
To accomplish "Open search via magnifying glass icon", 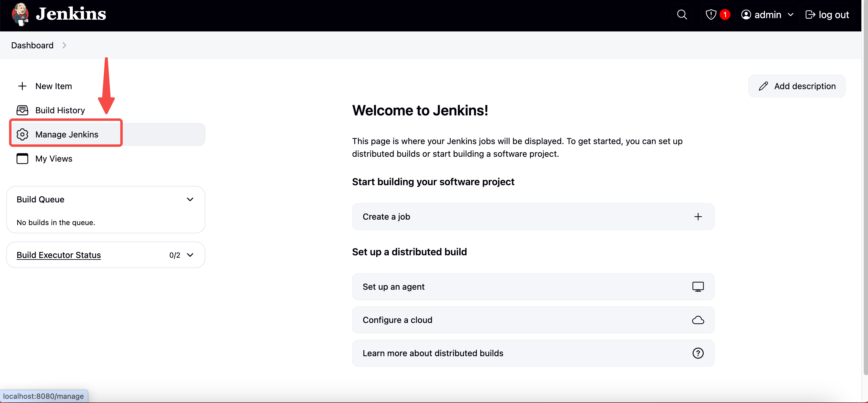I will (682, 15).
